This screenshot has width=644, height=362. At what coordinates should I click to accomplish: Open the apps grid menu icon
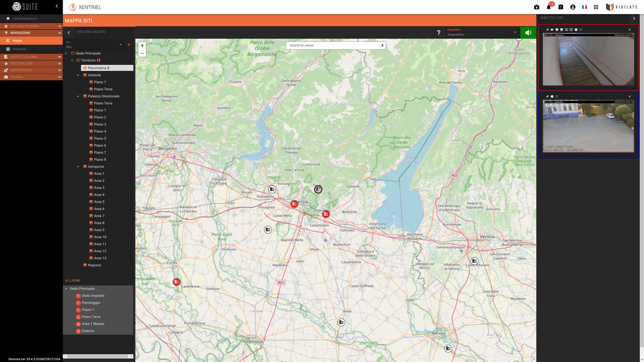click(x=596, y=7)
